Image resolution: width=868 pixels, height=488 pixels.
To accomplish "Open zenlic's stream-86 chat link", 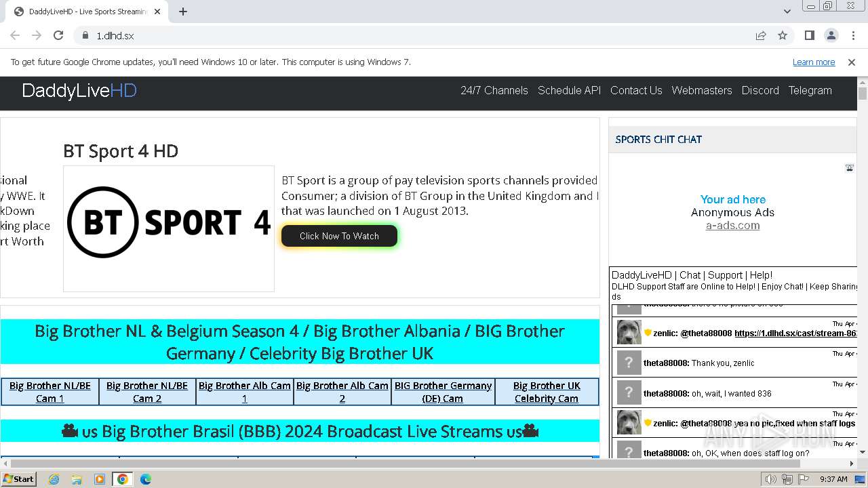I will pos(796,333).
